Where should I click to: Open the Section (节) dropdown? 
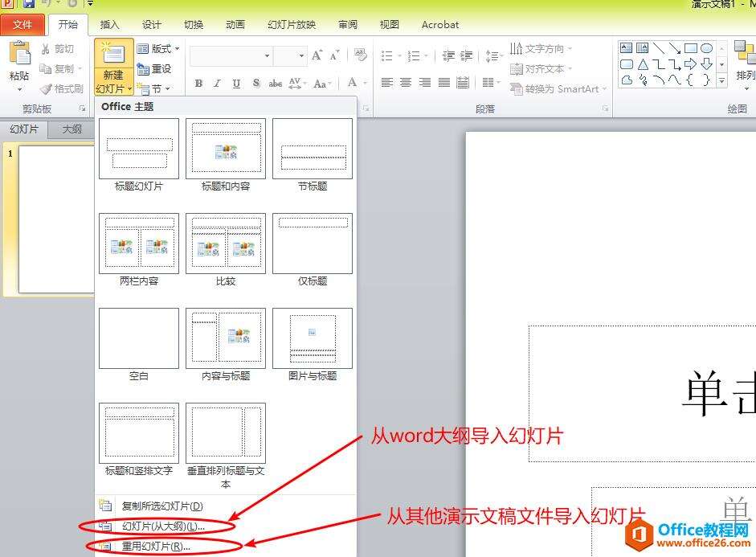tap(154, 89)
